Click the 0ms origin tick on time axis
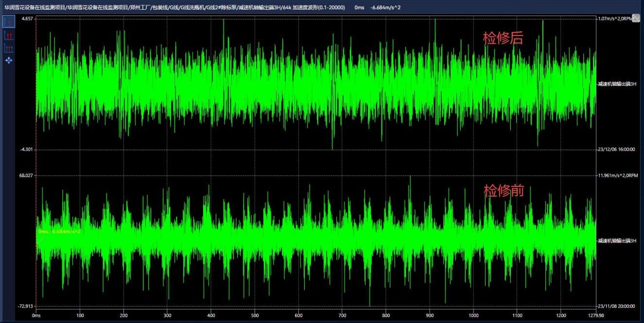 coord(36,315)
